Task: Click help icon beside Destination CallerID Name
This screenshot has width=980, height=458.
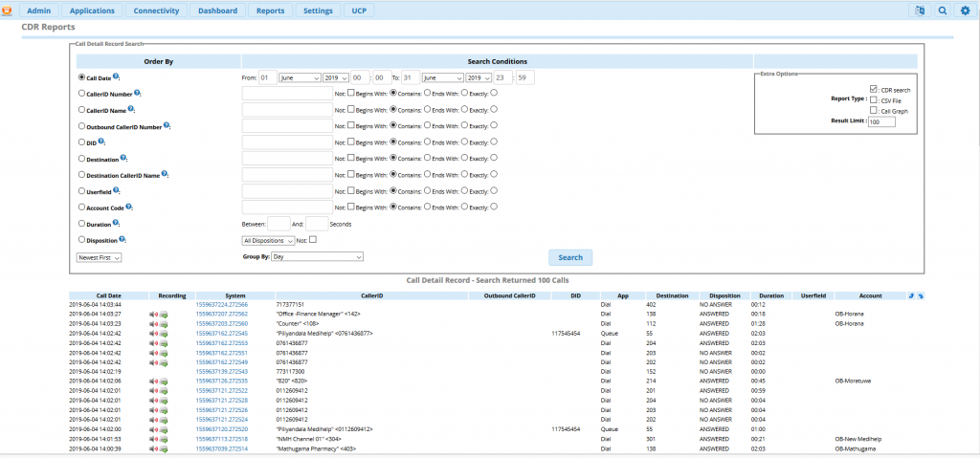Action: (x=165, y=174)
